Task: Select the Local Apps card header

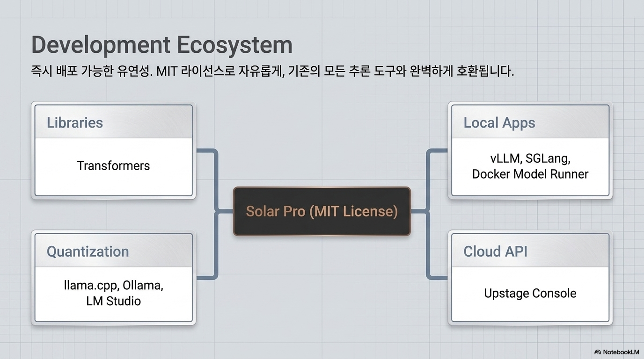Action: 530,122
